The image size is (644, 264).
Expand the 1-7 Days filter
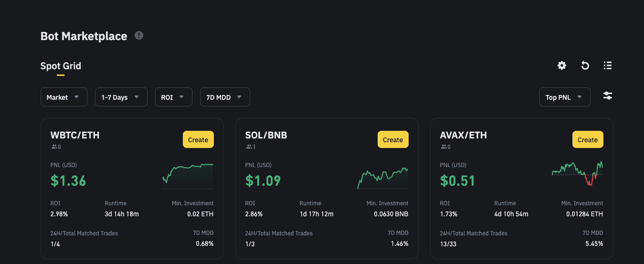pyautogui.click(x=121, y=97)
